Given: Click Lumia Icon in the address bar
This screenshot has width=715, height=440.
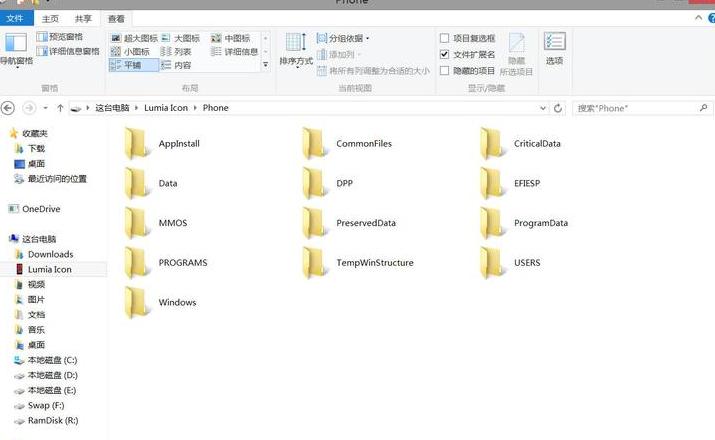Looking at the screenshot, I should 166,108.
